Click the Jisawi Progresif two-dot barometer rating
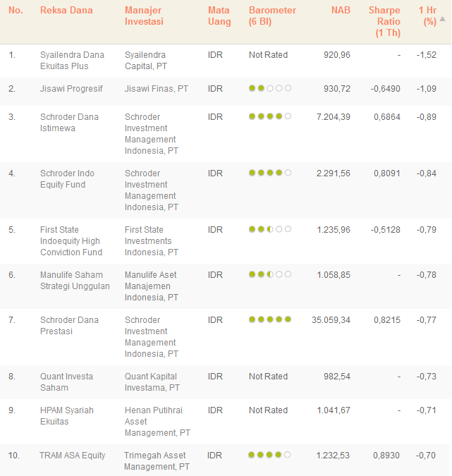The image size is (452, 476). click(269, 89)
